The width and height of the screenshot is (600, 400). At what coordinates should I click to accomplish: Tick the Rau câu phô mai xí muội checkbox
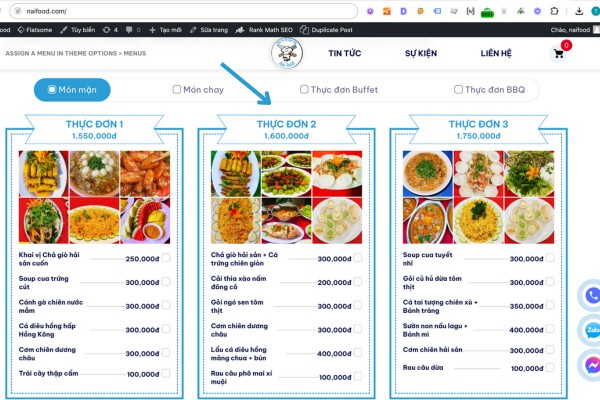(x=358, y=376)
